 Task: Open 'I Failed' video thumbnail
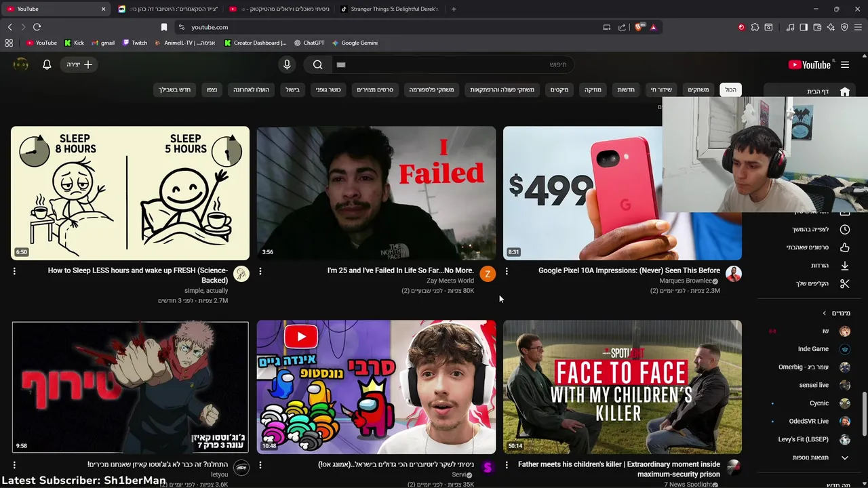click(376, 193)
